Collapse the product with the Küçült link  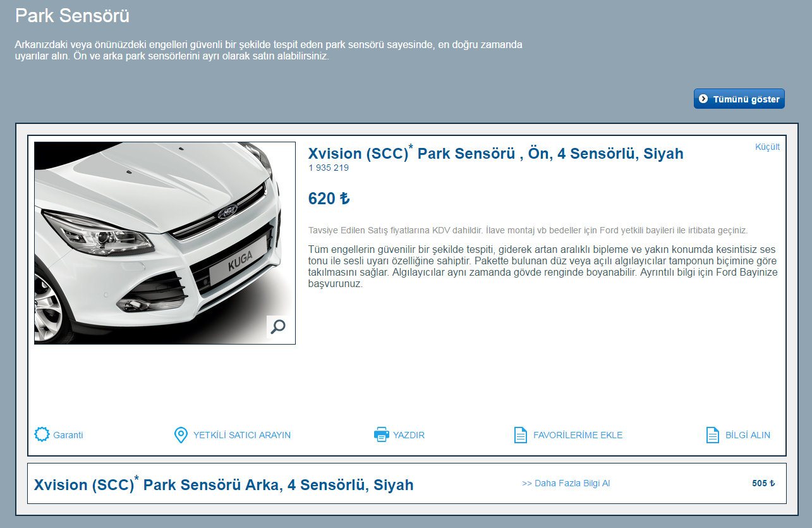pyautogui.click(x=767, y=147)
